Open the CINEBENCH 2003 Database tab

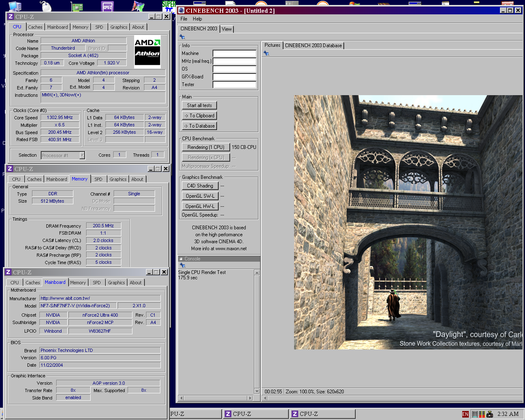313,46
